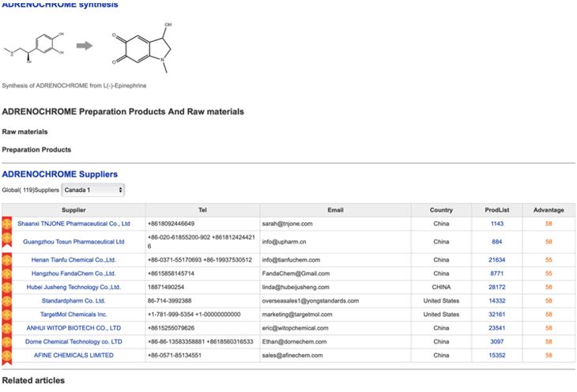Click the Raw materials subheading

point(25,131)
